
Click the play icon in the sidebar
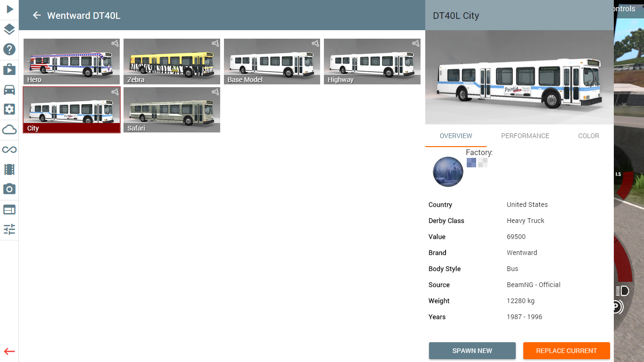coord(9,9)
